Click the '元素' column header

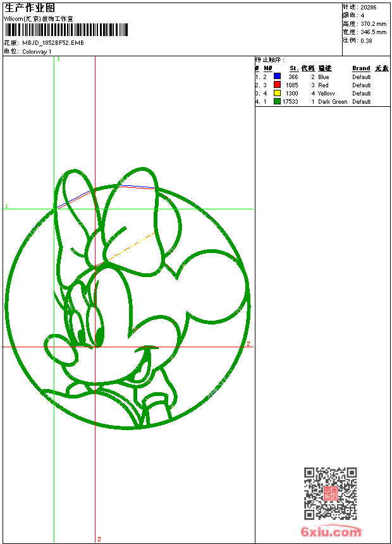click(382, 68)
